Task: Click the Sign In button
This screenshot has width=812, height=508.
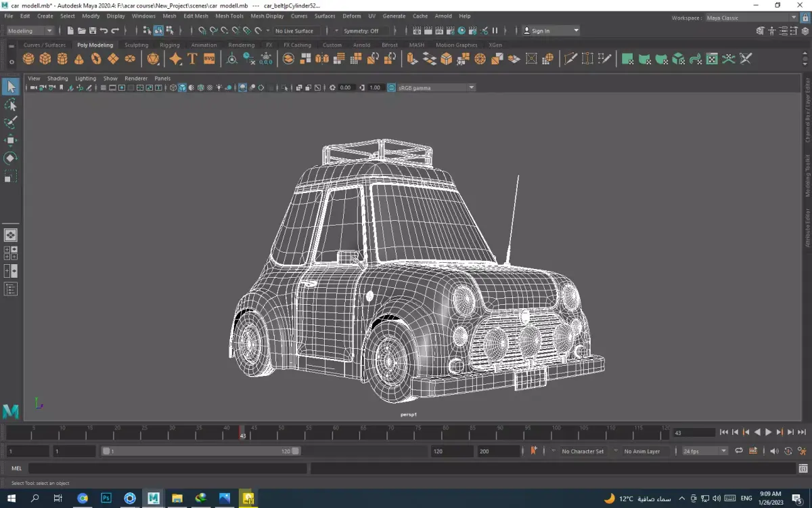Action: (x=540, y=30)
